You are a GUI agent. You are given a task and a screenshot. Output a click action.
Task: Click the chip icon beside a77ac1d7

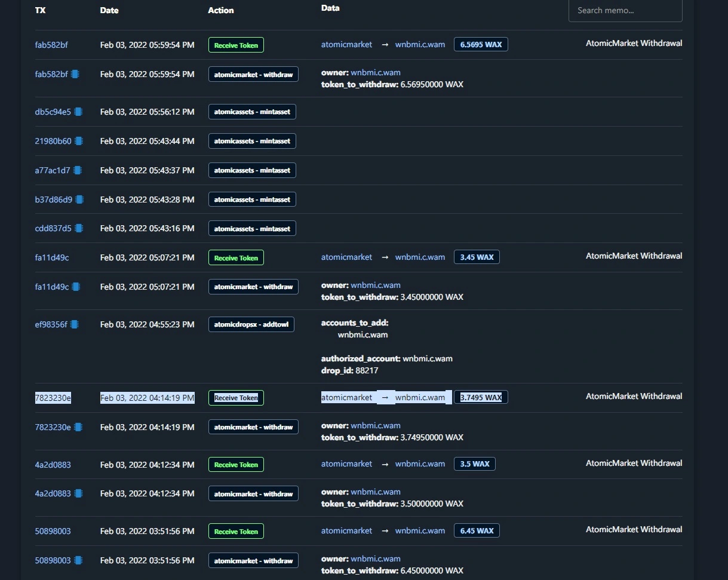click(77, 170)
